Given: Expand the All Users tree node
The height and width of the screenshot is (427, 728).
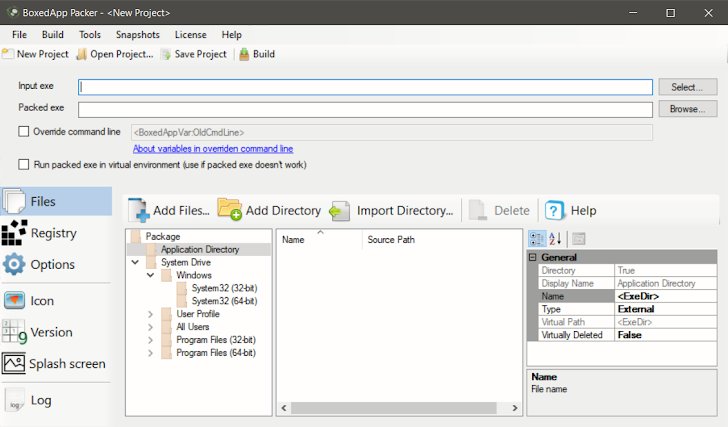Looking at the screenshot, I should pos(150,327).
